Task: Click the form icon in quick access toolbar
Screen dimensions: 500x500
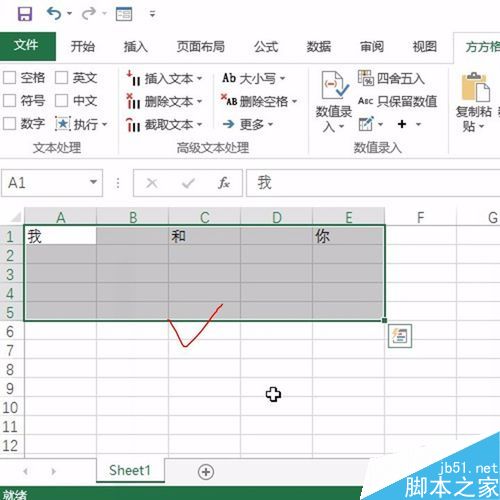Action: [x=124, y=14]
